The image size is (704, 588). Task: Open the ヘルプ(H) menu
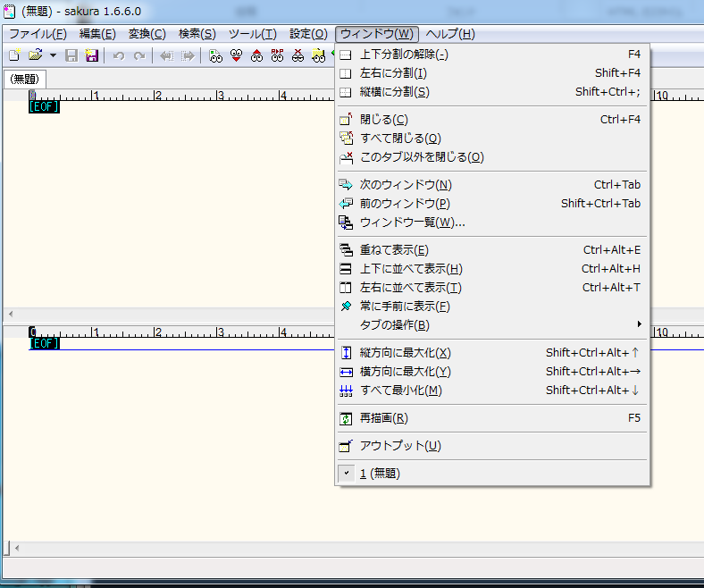click(450, 34)
